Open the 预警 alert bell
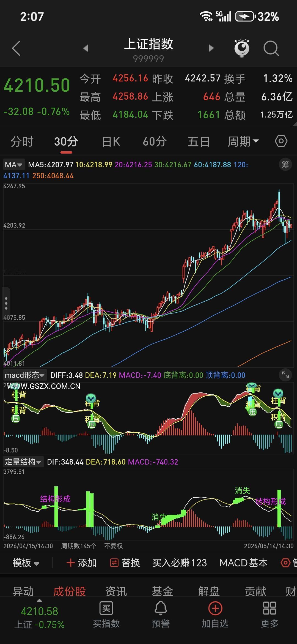Image resolution: width=297 pixels, height=644 pixels. 161,614
